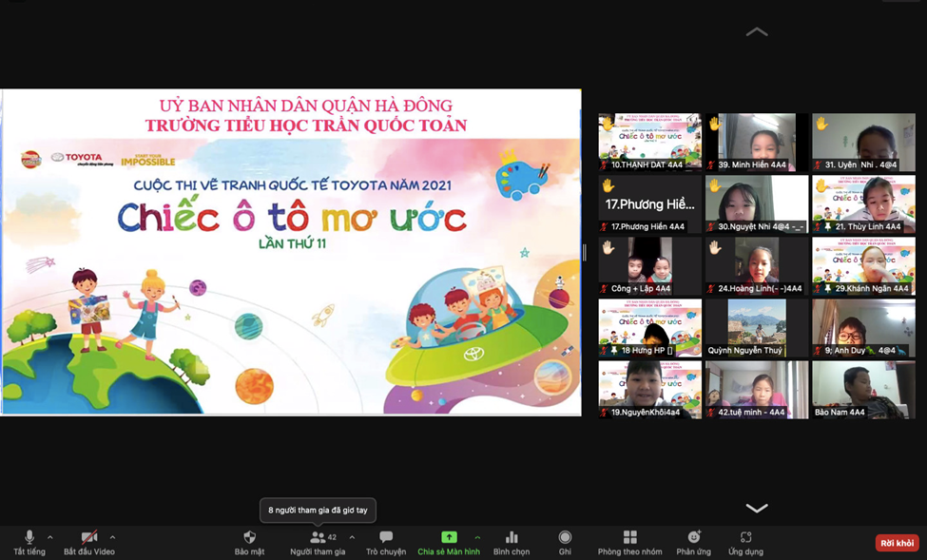Select the 30.Nguyệt Nhi video tile
The image size is (927, 560).
[x=757, y=204]
